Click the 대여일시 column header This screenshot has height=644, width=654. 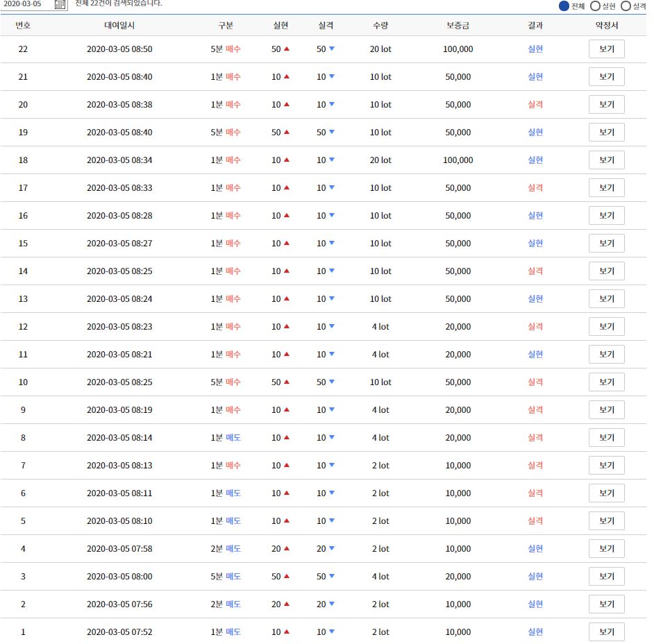click(x=119, y=26)
